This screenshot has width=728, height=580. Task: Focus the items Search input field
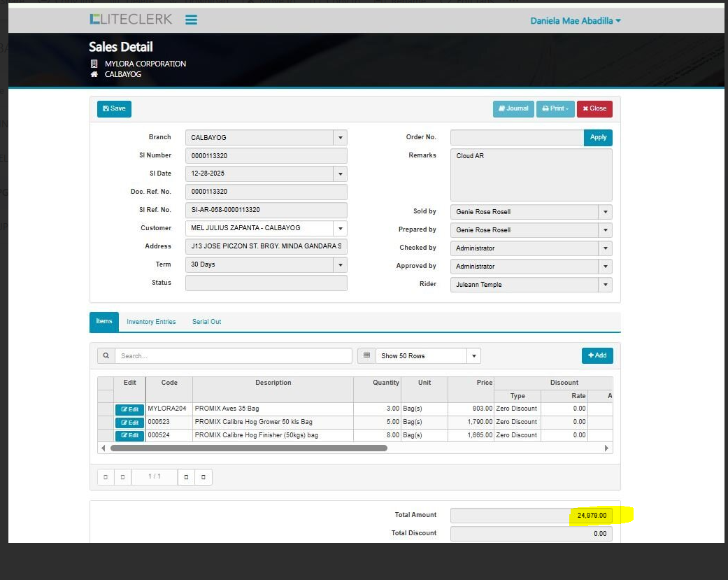234,356
